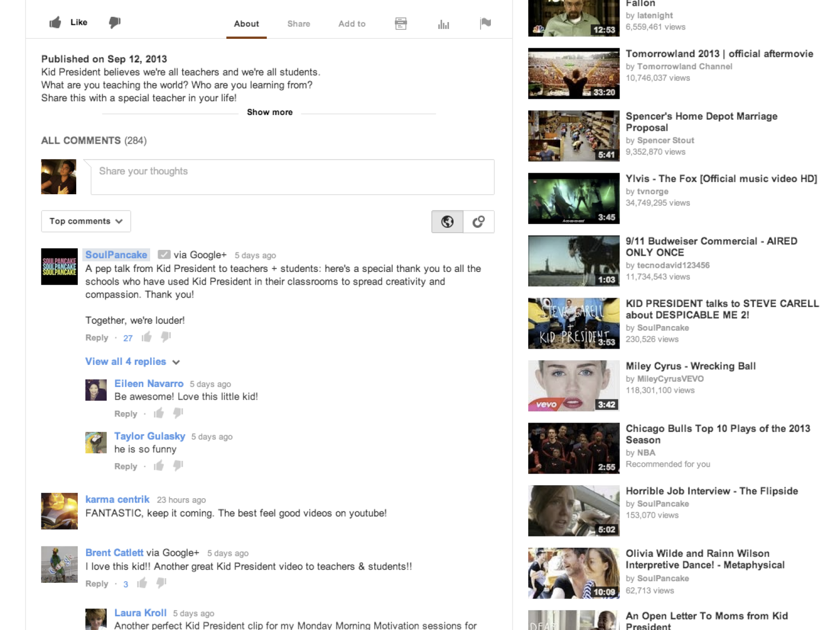This screenshot has width=840, height=630.
Task: Select the circles comment view icon
Action: (x=479, y=222)
